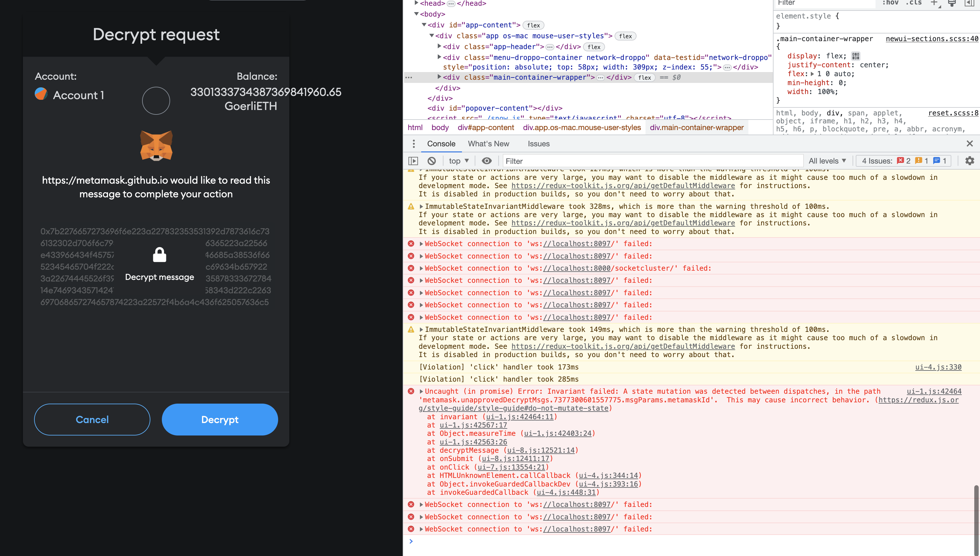Click the Decrypt message lock icon
The width and height of the screenshot is (980, 556).
click(160, 255)
